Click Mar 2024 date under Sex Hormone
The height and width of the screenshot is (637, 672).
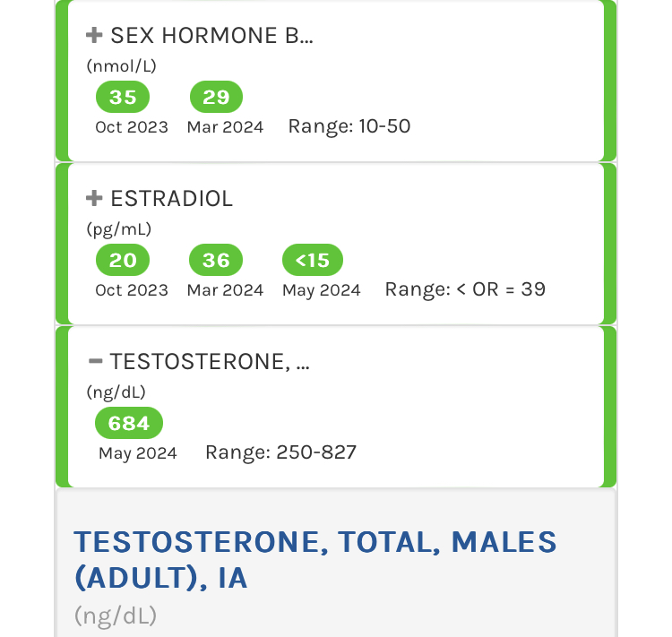225,127
